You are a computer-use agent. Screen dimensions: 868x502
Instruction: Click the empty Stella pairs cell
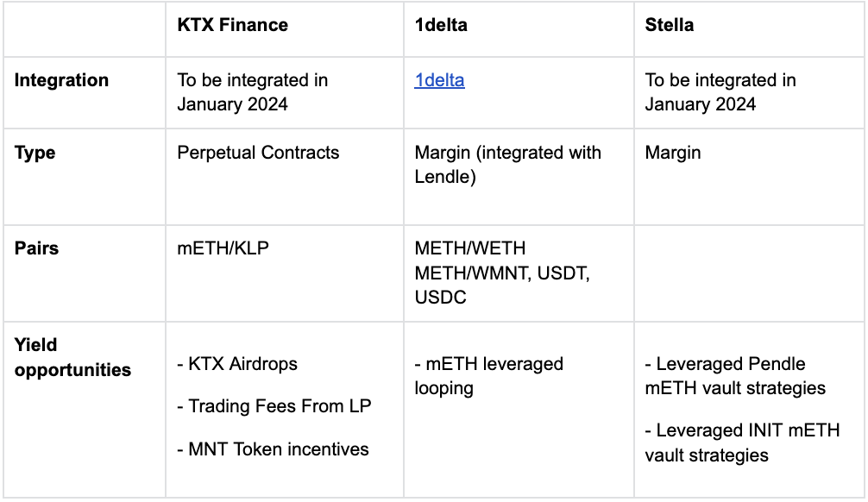click(749, 273)
